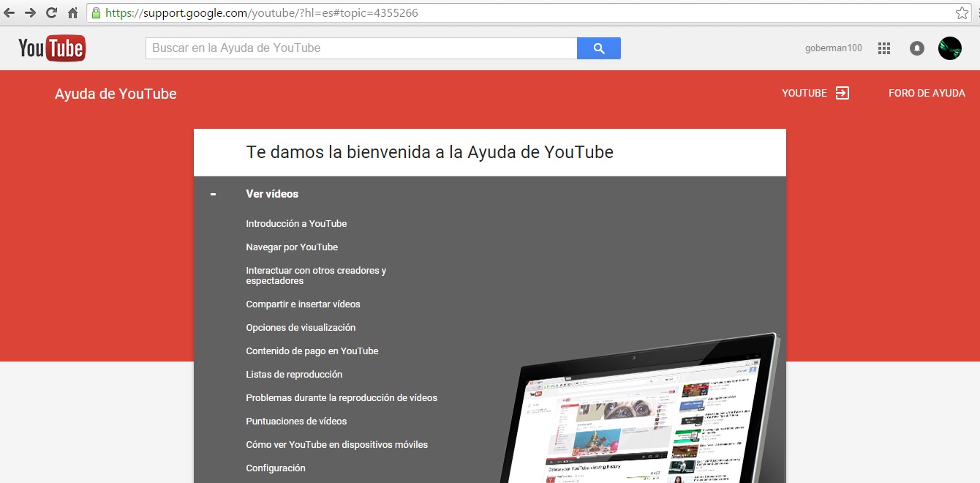Click the laptop illustration image
The width and height of the screenshot is (980, 483).
click(640, 408)
